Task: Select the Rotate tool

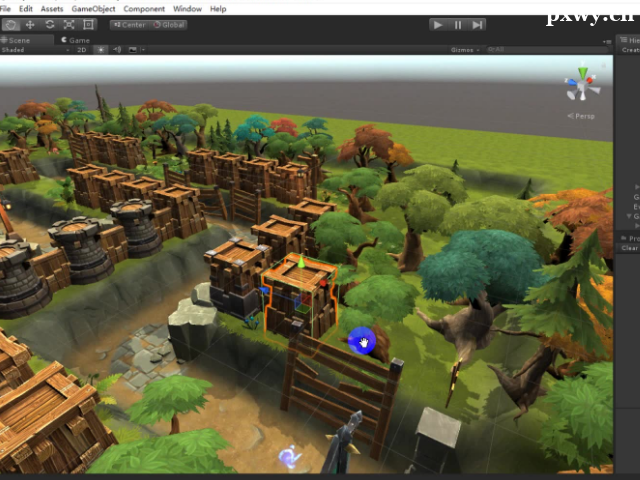Action: tap(49, 24)
